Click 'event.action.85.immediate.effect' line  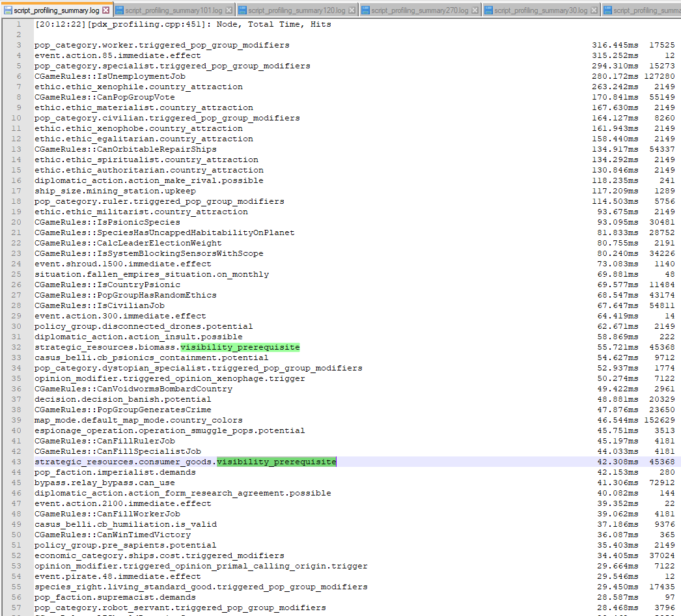[118, 55]
